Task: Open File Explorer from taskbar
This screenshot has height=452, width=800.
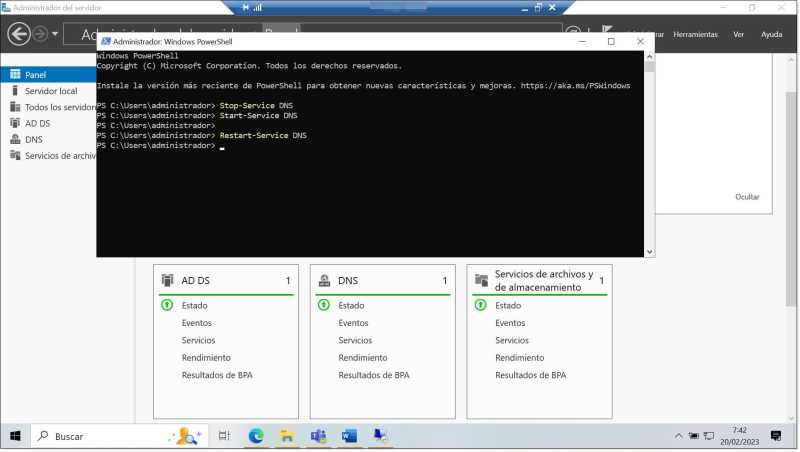Action: coord(287,436)
